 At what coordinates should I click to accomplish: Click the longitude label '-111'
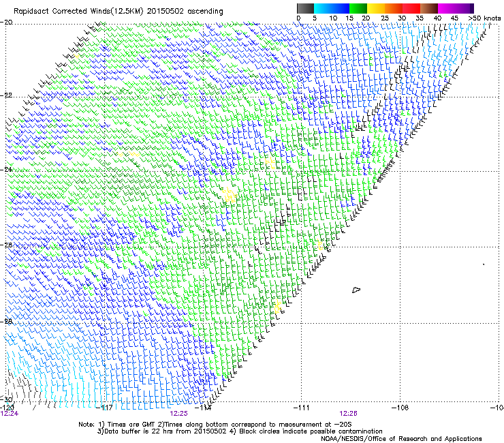[301, 408]
